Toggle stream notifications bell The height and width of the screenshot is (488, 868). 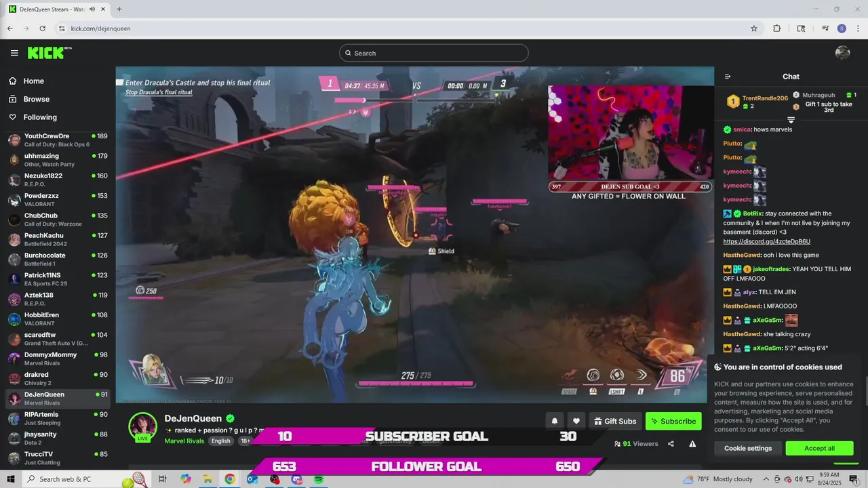point(555,421)
